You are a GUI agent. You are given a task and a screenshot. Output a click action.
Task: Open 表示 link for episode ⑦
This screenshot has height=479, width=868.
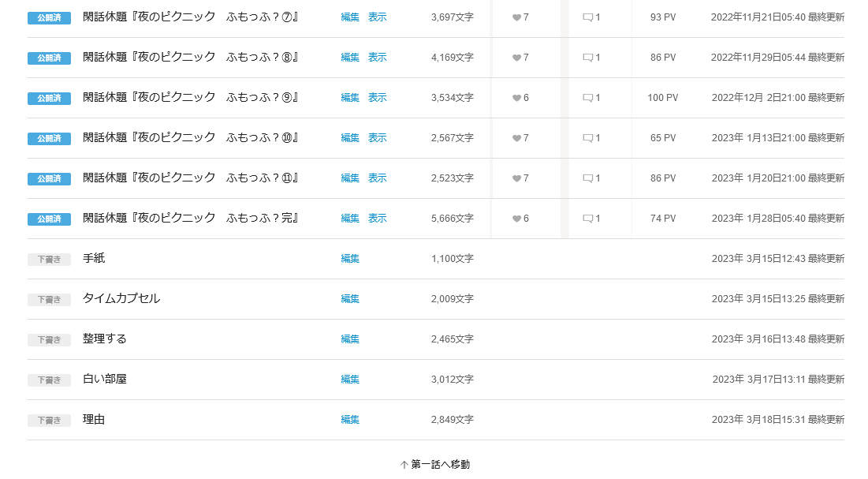coord(378,17)
